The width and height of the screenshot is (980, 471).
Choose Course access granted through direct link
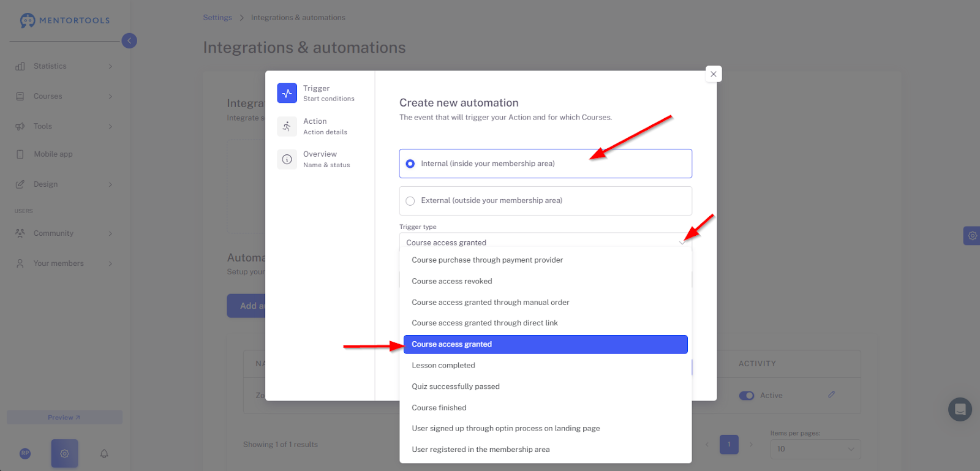[x=545, y=323]
